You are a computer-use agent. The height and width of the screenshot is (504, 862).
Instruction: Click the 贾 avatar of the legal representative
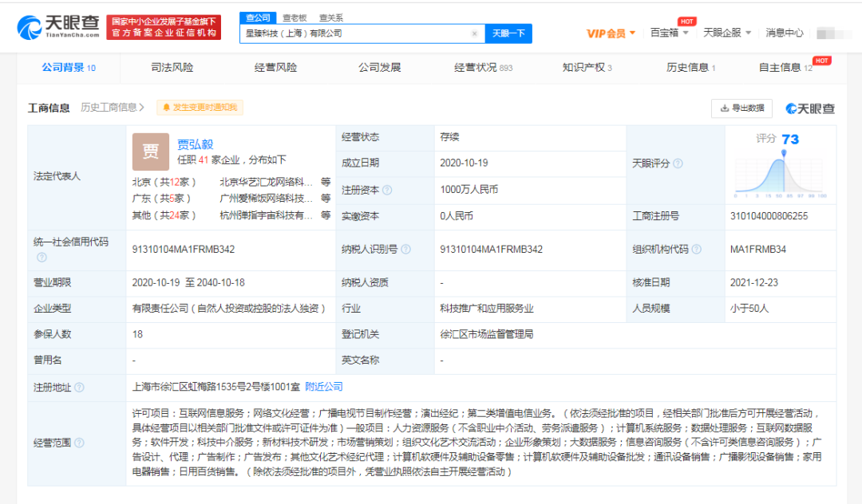pyautogui.click(x=151, y=152)
